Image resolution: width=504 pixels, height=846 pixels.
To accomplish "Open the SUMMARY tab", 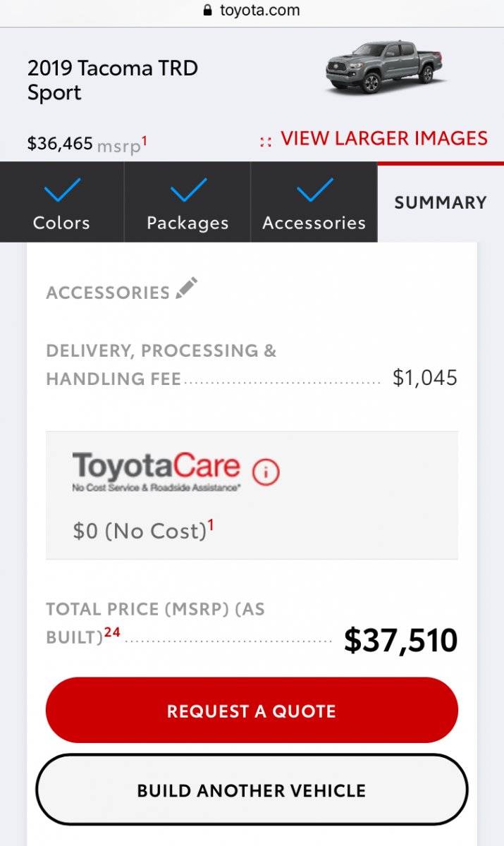I will (x=441, y=203).
